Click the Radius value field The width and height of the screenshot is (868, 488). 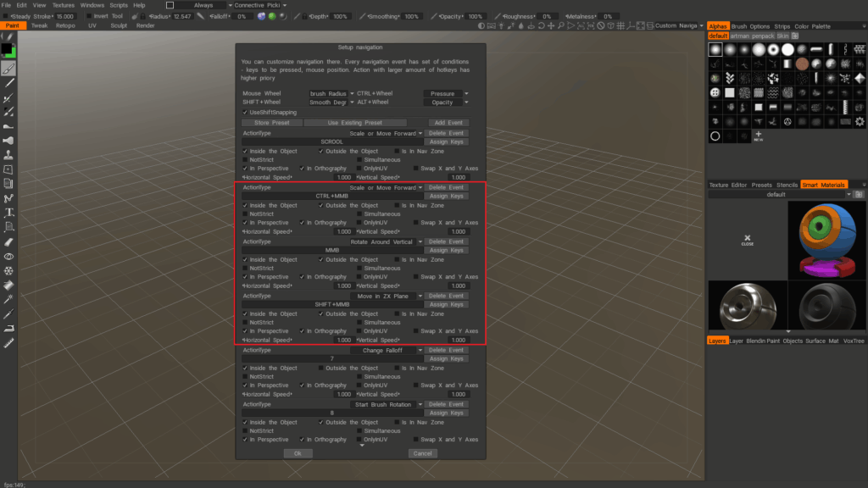pyautogui.click(x=182, y=17)
